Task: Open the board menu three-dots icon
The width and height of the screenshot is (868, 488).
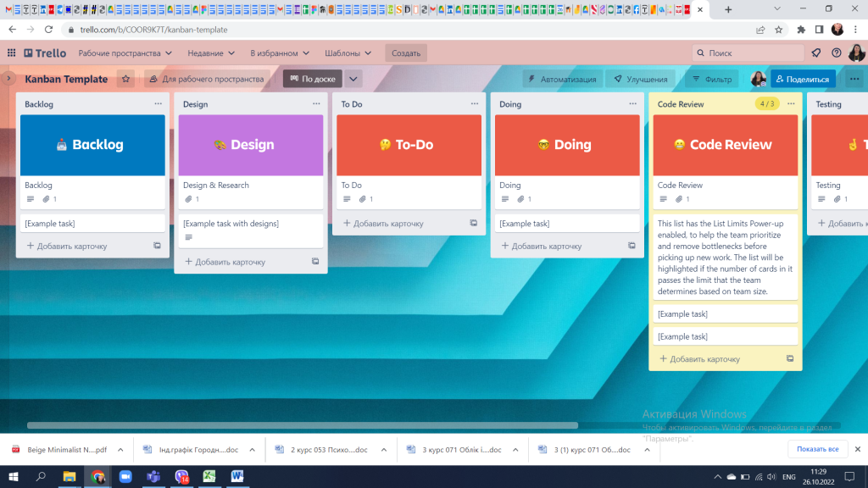Action: (x=854, y=79)
